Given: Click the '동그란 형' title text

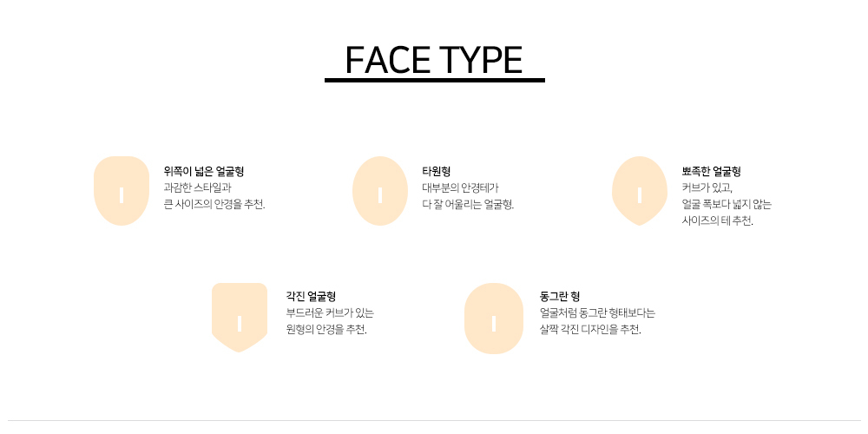Looking at the screenshot, I should pos(560,297).
